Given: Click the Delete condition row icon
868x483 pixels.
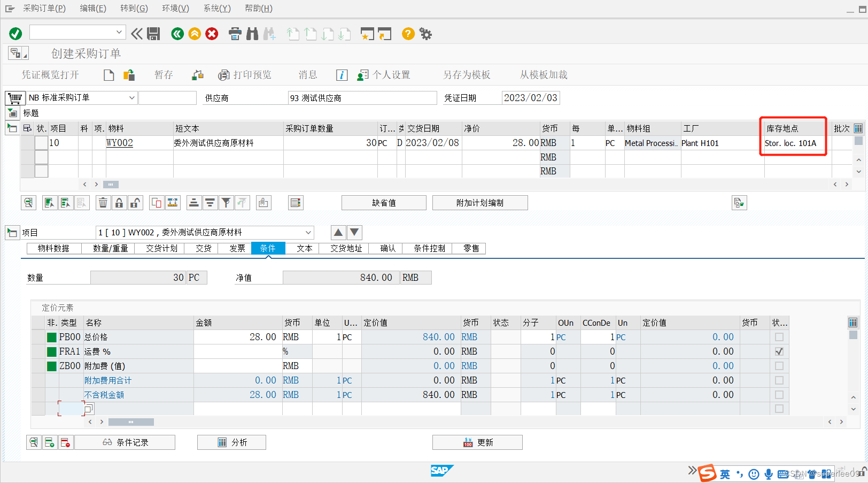Looking at the screenshot, I should [65, 442].
